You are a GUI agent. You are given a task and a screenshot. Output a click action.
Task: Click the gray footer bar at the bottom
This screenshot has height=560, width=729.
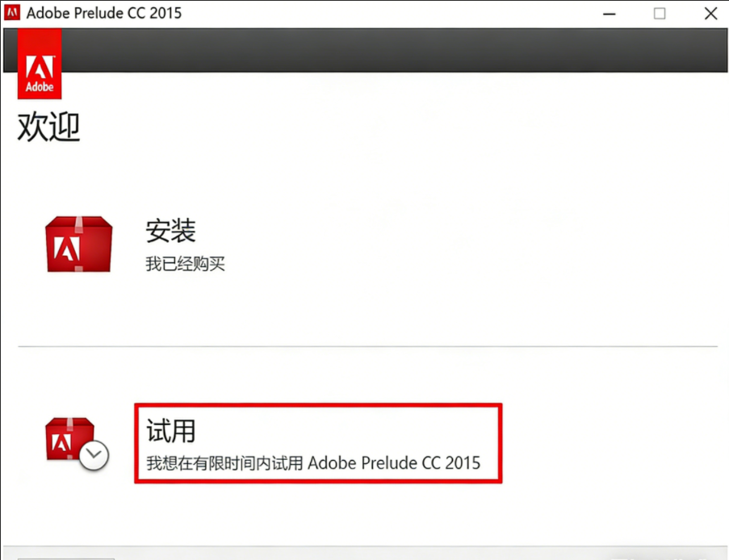point(363,554)
